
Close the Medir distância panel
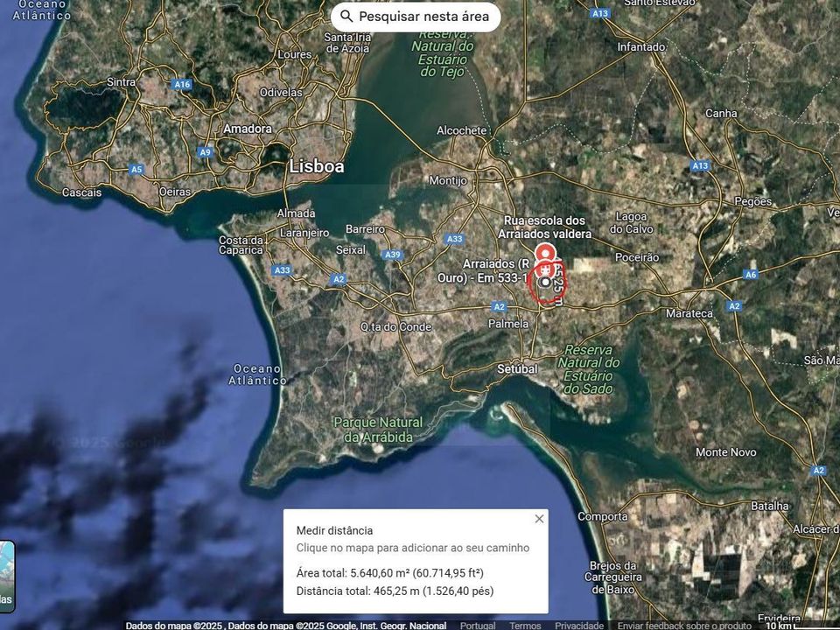pyautogui.click(x=539, y=519)
